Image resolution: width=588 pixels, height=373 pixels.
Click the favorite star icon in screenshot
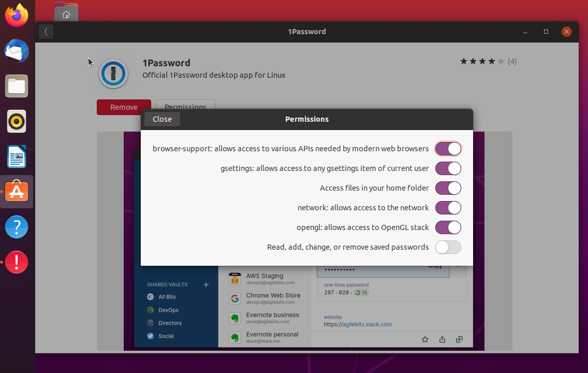[x=425, y=340]
